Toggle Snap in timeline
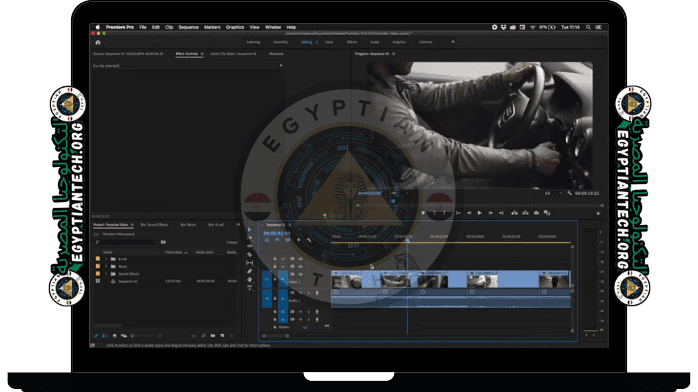Viewport: 698px width, 392px height. pyautogui.click(x=277, y=240)
